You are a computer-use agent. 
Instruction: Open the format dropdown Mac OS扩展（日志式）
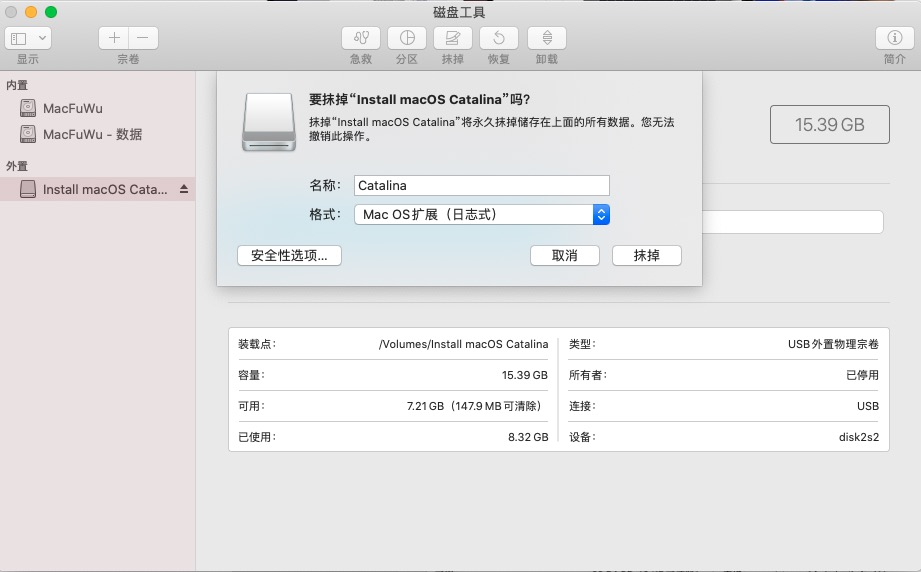point(482,214)
